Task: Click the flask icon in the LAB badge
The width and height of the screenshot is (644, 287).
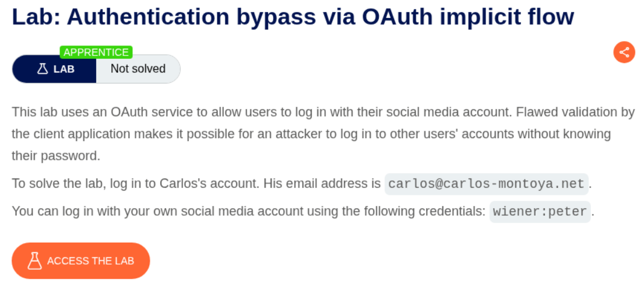Action: tap(43, 69)
